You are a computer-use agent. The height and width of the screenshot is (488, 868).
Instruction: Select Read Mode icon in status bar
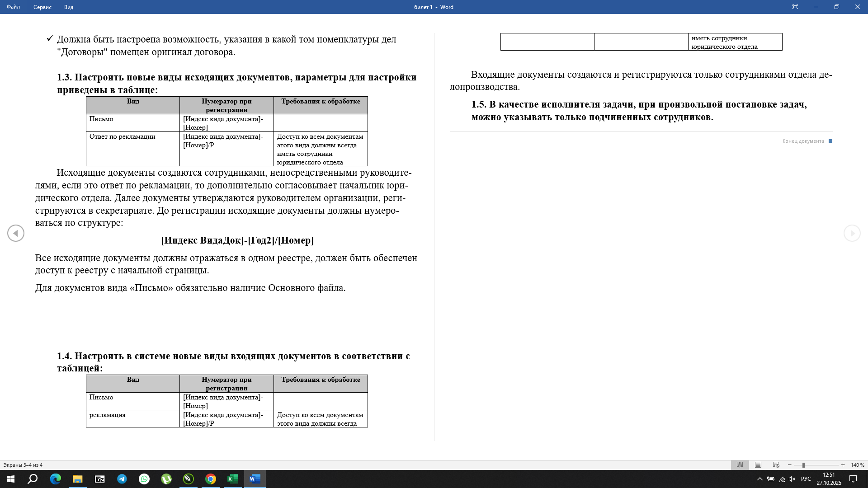(x=740, y=464)
